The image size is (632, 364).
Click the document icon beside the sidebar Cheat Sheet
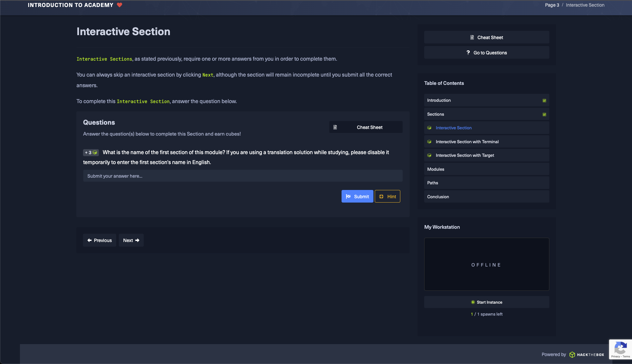click(x=472, y=37)
